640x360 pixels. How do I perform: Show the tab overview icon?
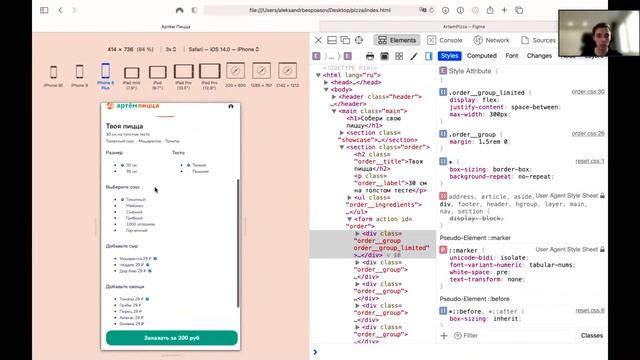pyautogui.click(x=519, y=10)
